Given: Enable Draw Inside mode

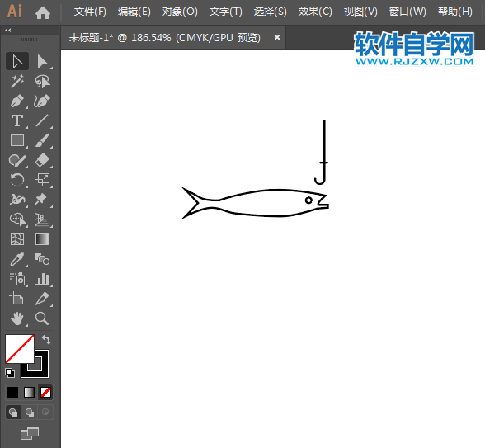Looking at the screenshot, I should point(45,413).
